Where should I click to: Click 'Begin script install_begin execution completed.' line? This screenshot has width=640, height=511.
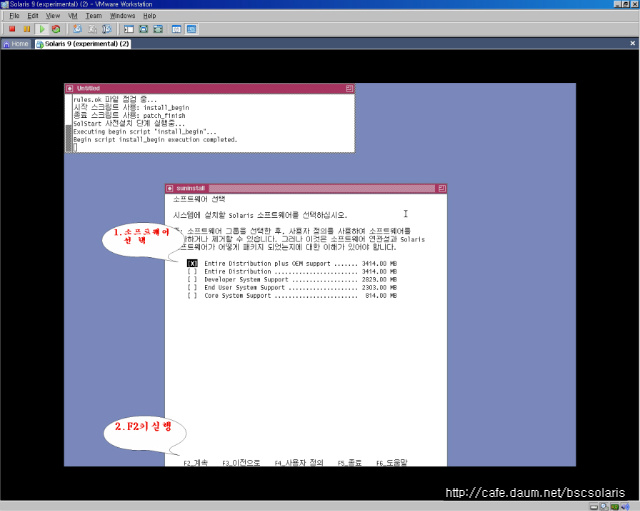click(155, 140)
